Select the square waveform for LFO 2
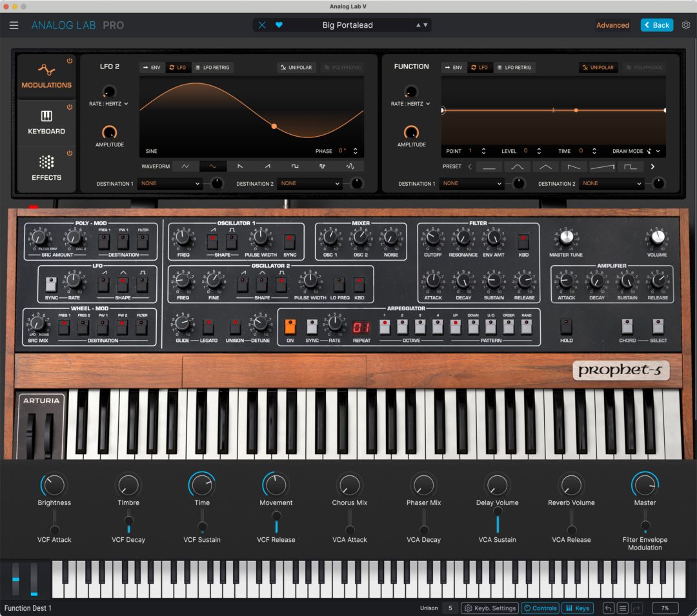The height and width of the screenshot is (616, 697). [295, 166]
